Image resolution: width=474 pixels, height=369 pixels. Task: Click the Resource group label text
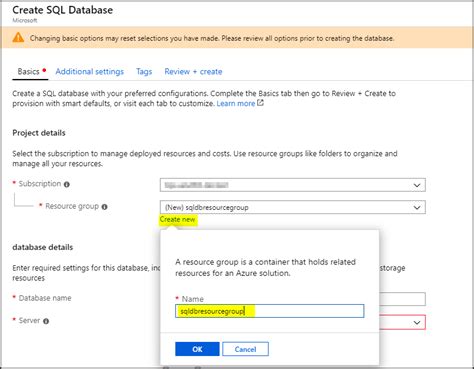pyautogui.click(x=72, y=206)
